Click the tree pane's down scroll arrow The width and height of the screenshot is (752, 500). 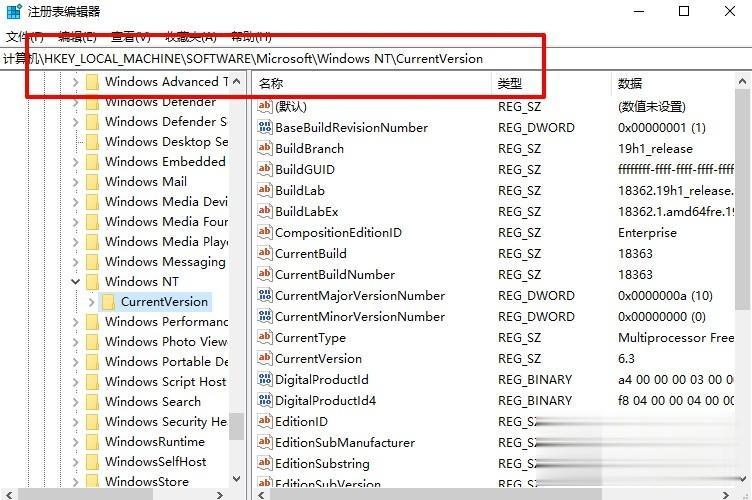point(236,478)
